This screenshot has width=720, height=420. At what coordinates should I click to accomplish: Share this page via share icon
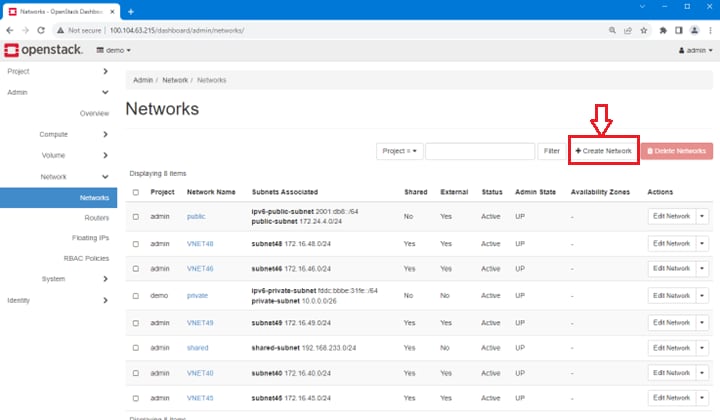point(628,30)
